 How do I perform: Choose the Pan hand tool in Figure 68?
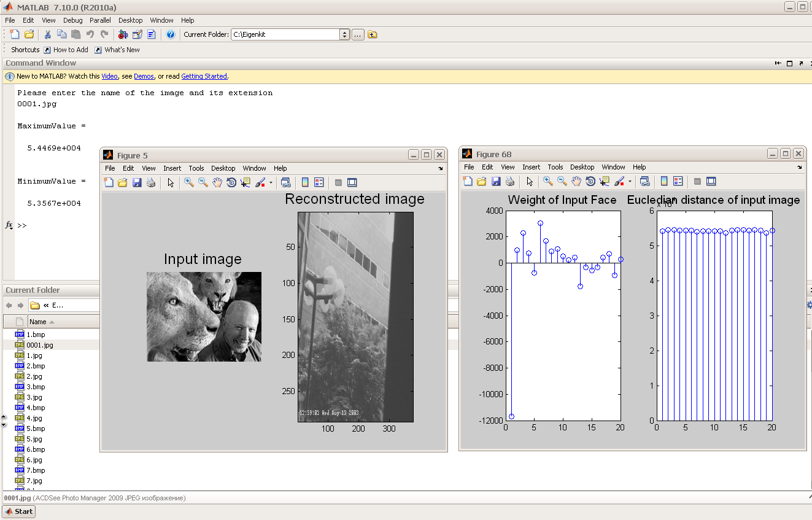(576, 181)
